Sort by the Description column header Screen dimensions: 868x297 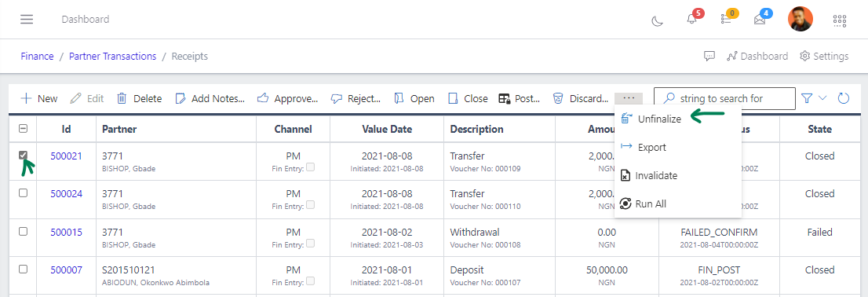499,129
